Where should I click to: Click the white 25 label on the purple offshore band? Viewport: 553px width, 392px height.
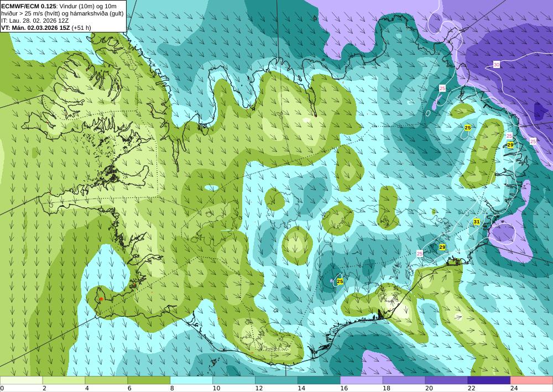pyautogui.click(x=533, y=142)
